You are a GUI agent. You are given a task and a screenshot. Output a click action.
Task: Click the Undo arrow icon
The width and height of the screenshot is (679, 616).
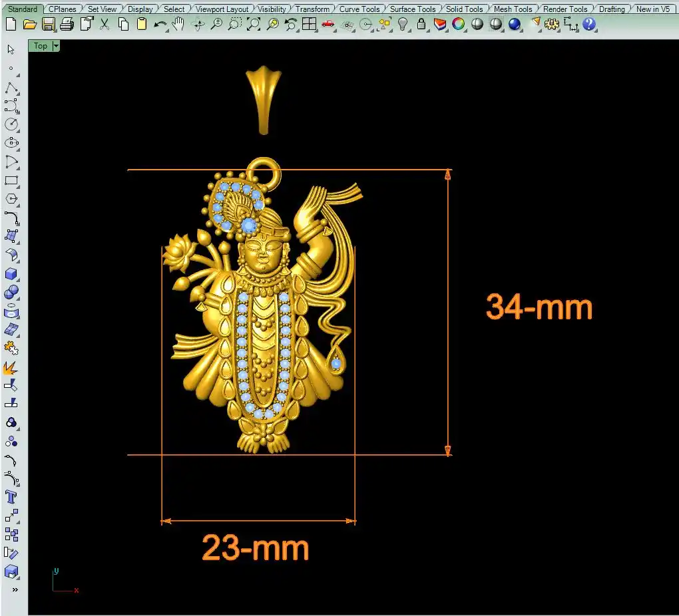click(x=160, y=25)
